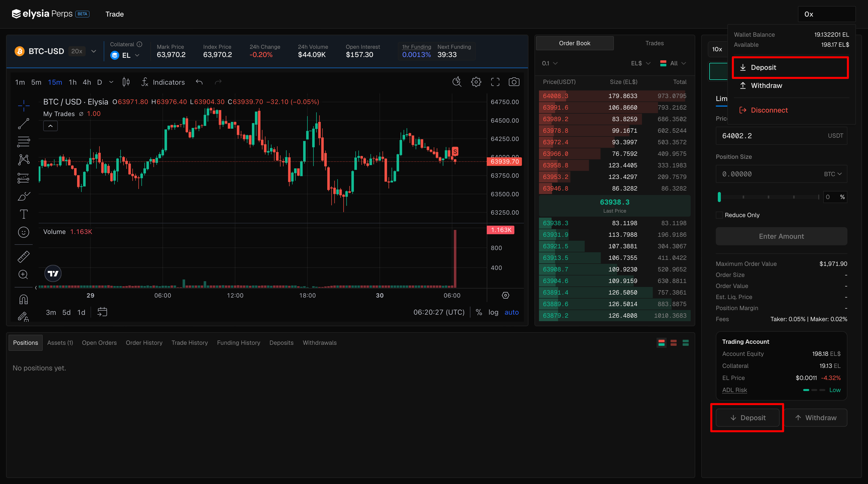Redo the last chart action
868x484 pixels.
(x=218, y=82)
